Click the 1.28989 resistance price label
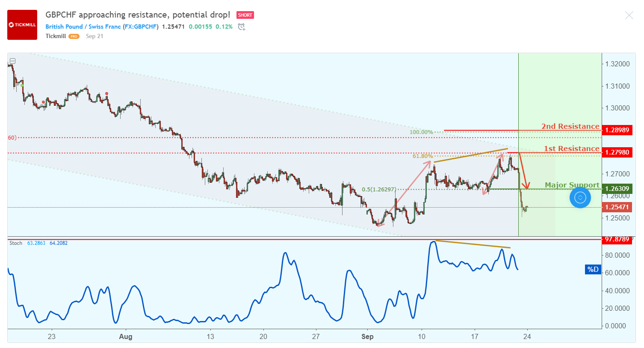 (x=617, y=130)
